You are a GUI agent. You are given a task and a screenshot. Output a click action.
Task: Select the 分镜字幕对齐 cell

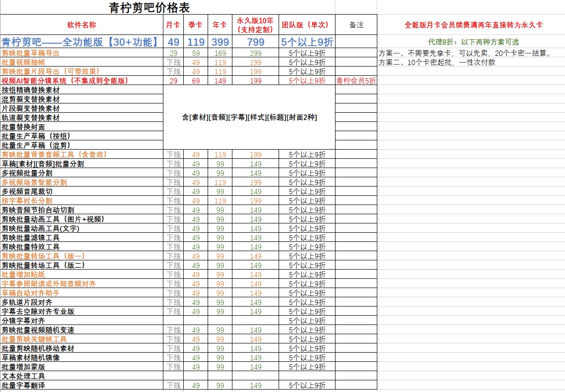(82, 321)
